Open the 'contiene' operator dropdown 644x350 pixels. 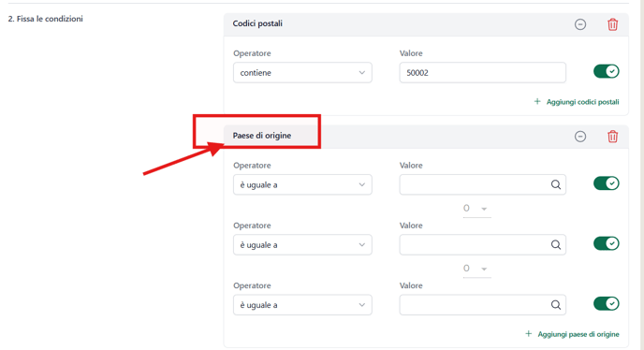(302, 73)
